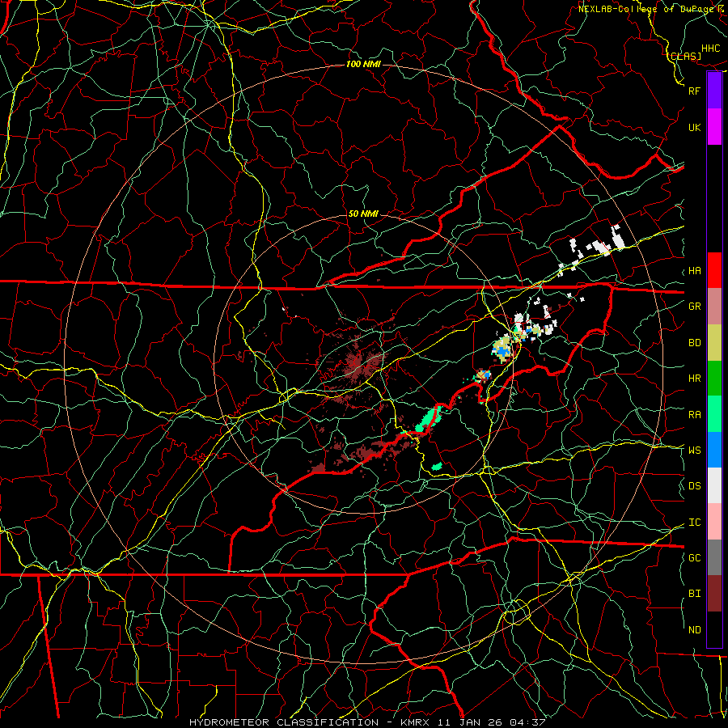Click the DS legend label
This screenshot has height=728, width=728.
695,486
